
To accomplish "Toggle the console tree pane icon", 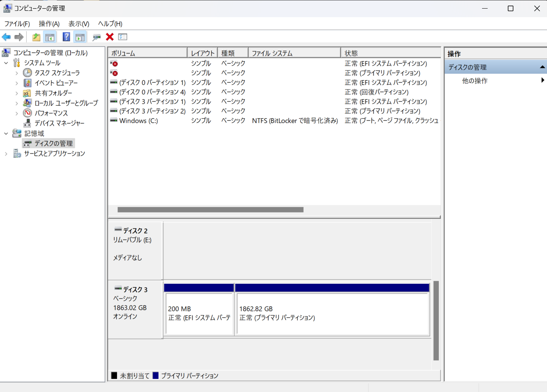I will [50, 37].
